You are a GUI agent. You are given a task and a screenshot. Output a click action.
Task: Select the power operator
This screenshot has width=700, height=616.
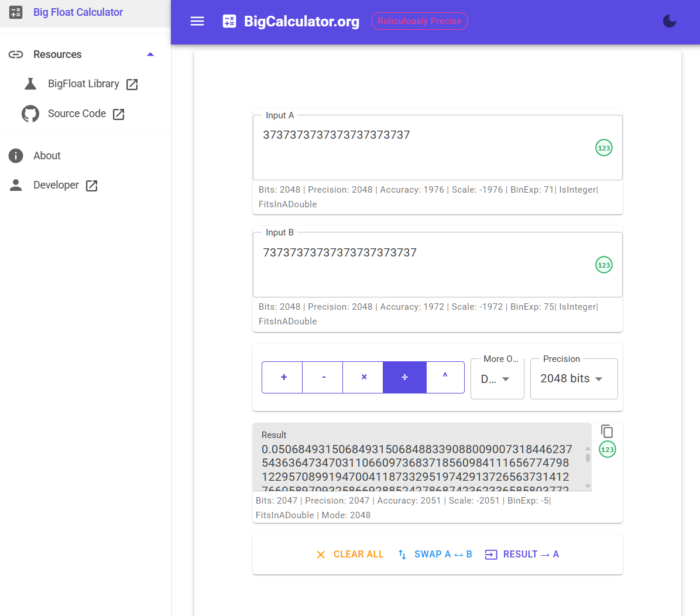445,377
